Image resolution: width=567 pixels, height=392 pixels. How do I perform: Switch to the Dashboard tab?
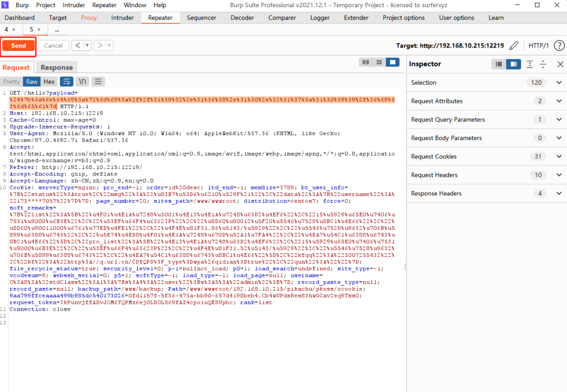coord(19,18)
